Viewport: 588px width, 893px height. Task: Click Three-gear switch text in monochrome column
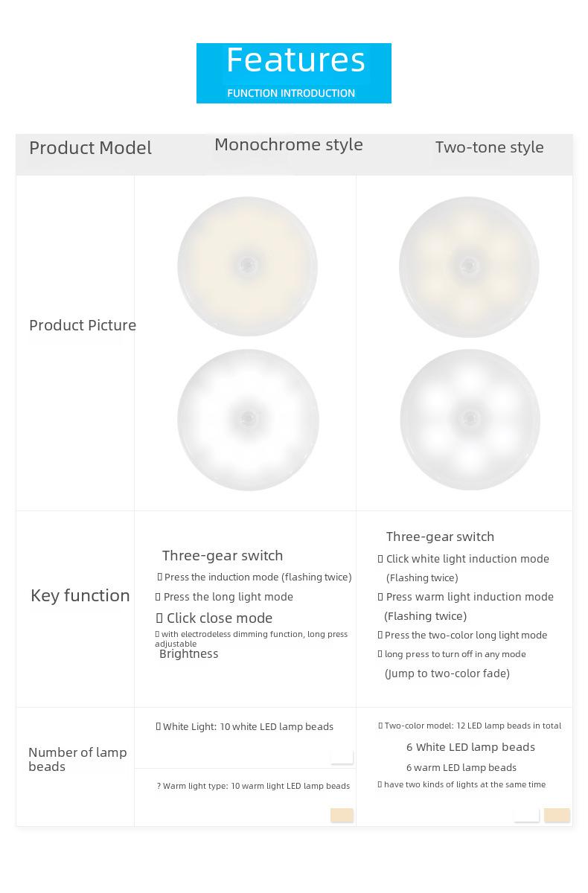tap(223, 555)
